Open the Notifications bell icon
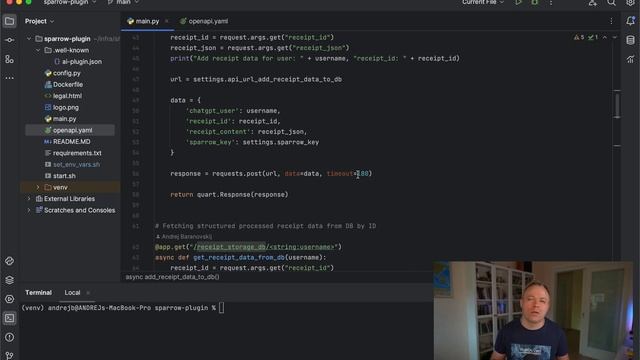Screen dimensions: 640x360 point(631,21)
